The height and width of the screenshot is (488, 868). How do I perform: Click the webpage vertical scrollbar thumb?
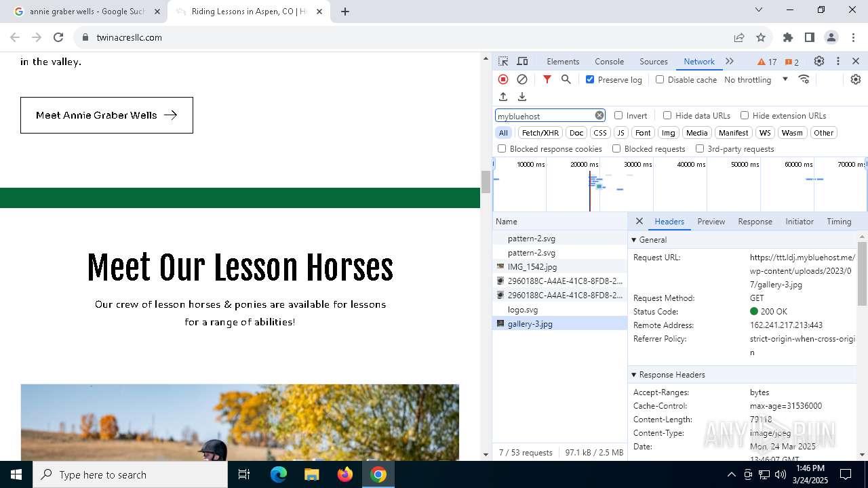click(x=486, y=182)
